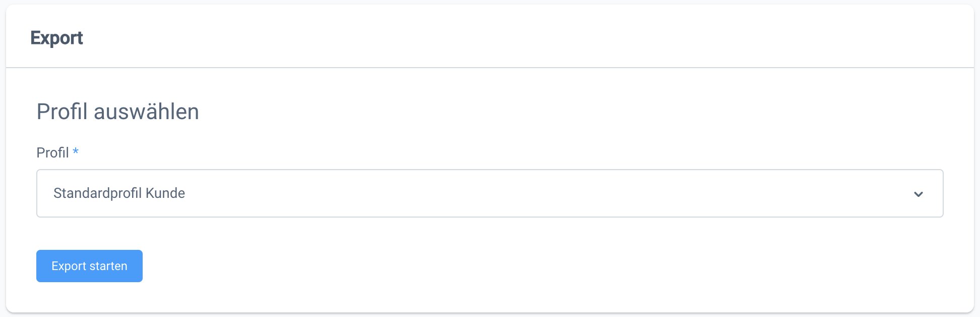Screen dimensions: 980x317
Task: Click the Export panel title bar
Action: click(57, 37)
